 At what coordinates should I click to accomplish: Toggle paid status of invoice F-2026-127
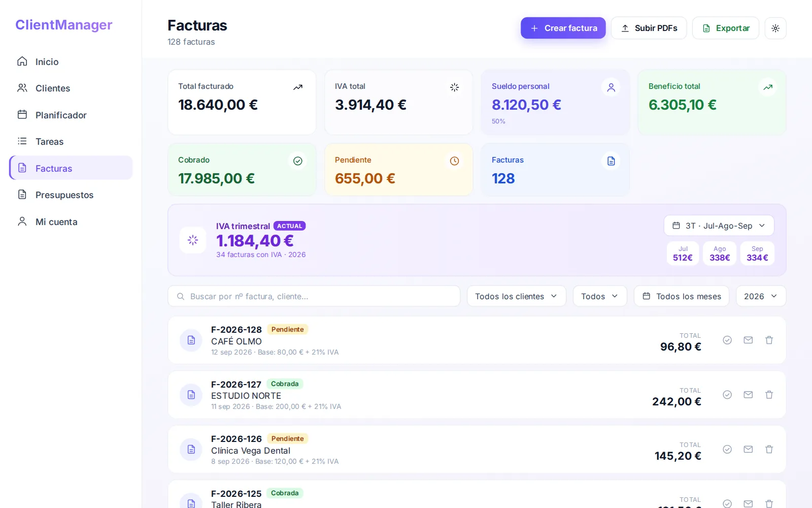pos(727,395)
